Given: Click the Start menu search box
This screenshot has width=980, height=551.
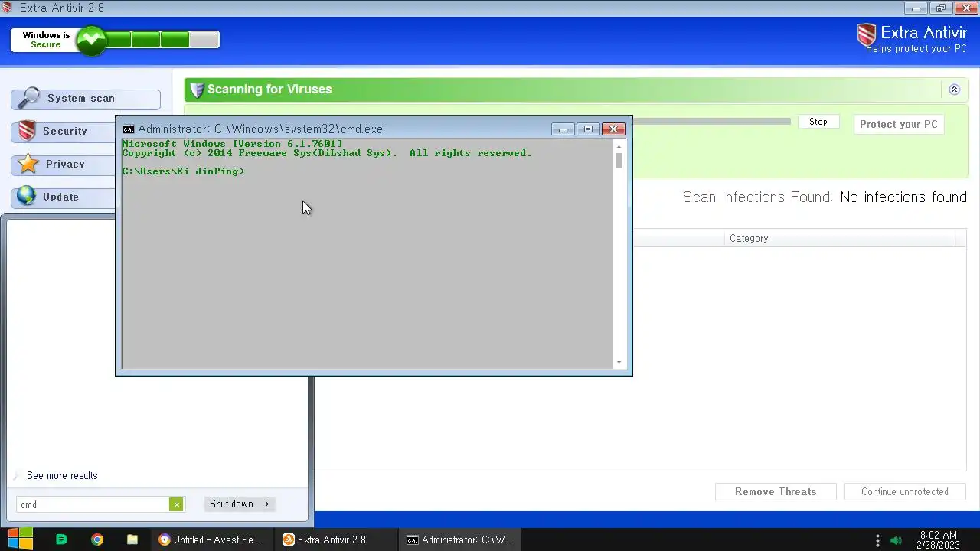Looking at the screenshot, I should pos(93,504).
